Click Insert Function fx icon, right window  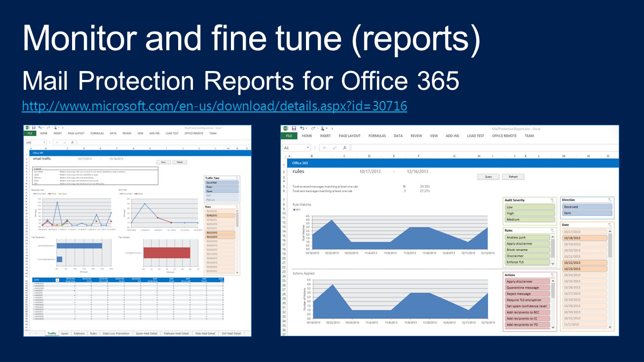tap(344, 147)
